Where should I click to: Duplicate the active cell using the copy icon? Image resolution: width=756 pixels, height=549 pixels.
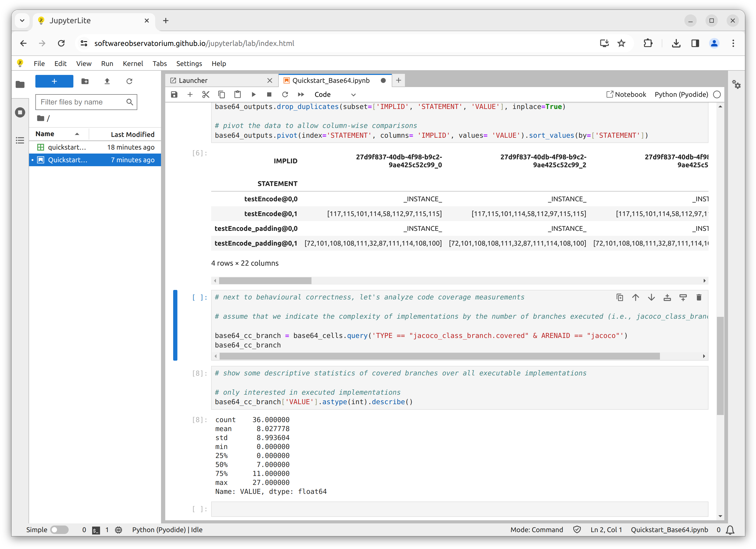point(620,298)
